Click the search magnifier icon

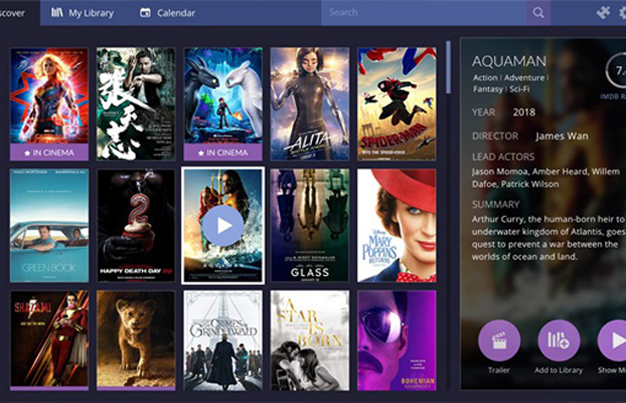tap(538, 13)
